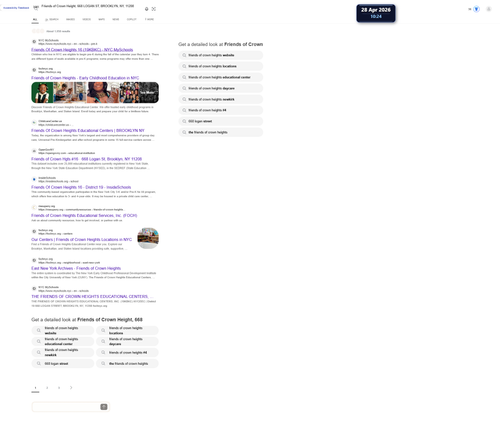500x423 pixels.
Task: Switch to the VIDEOS tab
Action: pos(86,19)
